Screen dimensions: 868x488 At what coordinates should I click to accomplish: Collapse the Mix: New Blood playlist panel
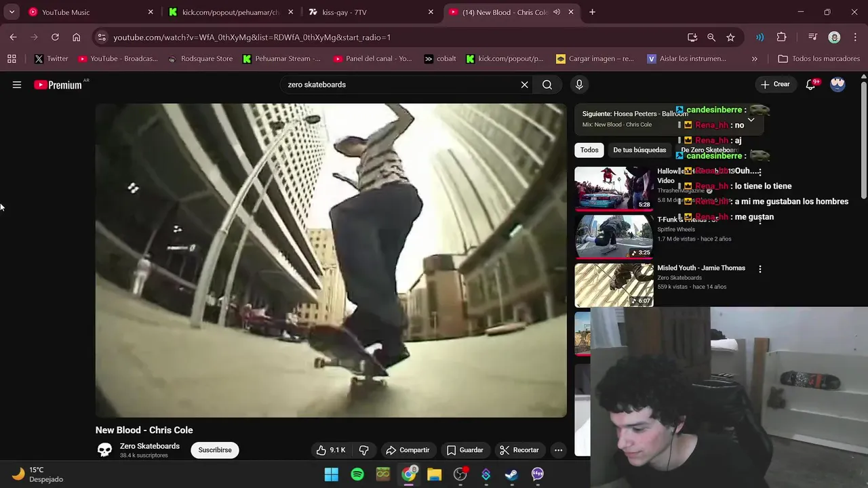751,119
